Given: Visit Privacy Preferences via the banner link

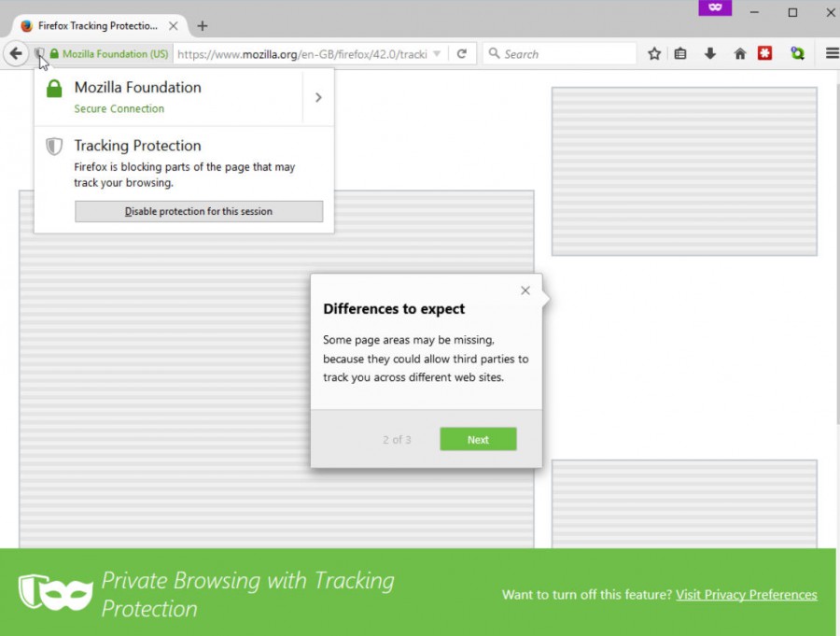Looking at the screenshot, I should 747,595.
